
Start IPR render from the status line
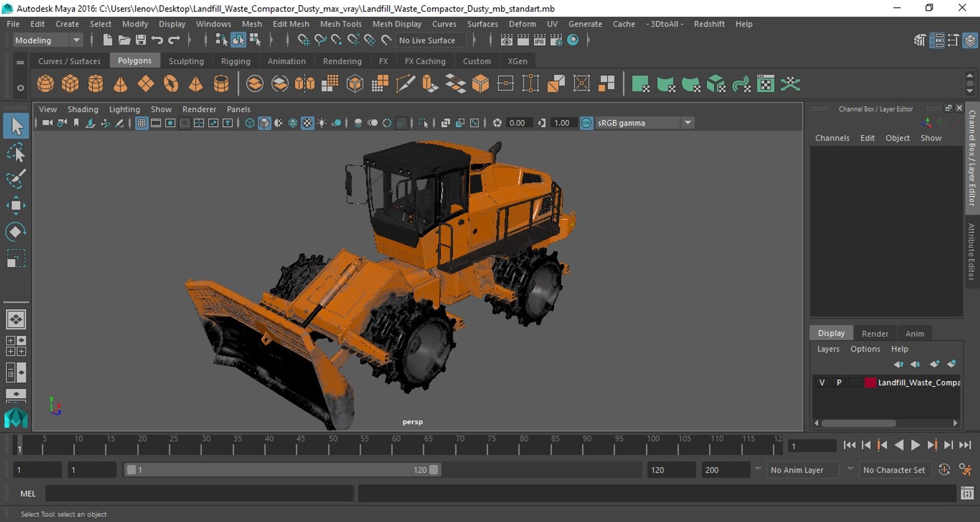click(540, 40)
